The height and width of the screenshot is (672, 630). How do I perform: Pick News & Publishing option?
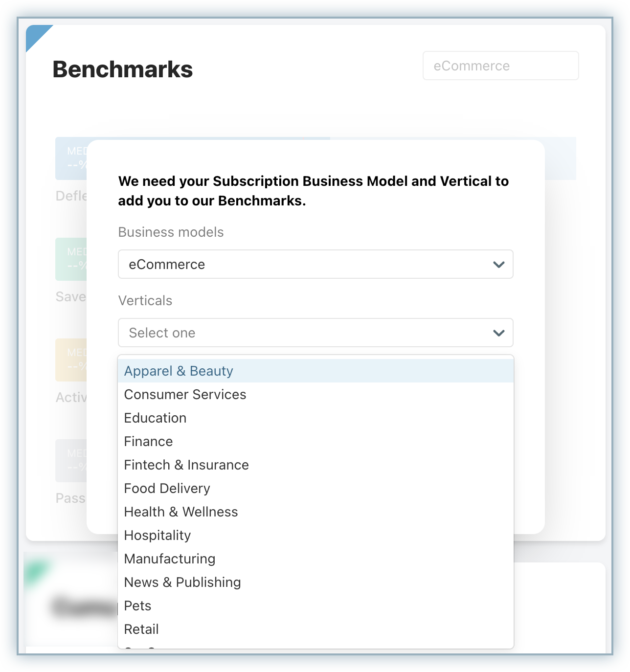pos(182,582)
